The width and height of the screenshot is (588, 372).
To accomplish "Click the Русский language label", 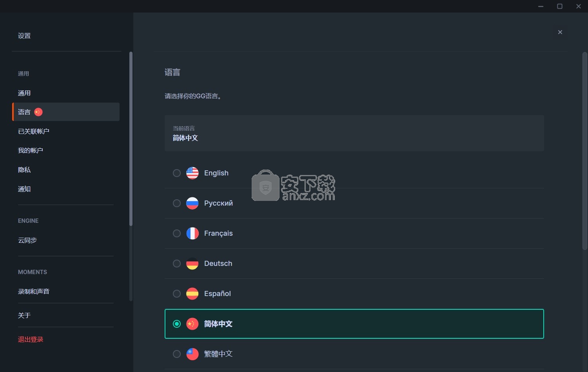I will pyautogui.click(x=218, y=203).
